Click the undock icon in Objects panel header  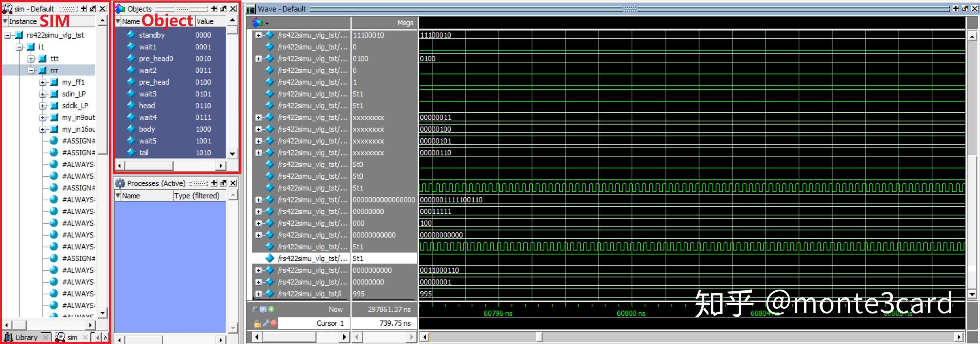click(x=223, y=9)
